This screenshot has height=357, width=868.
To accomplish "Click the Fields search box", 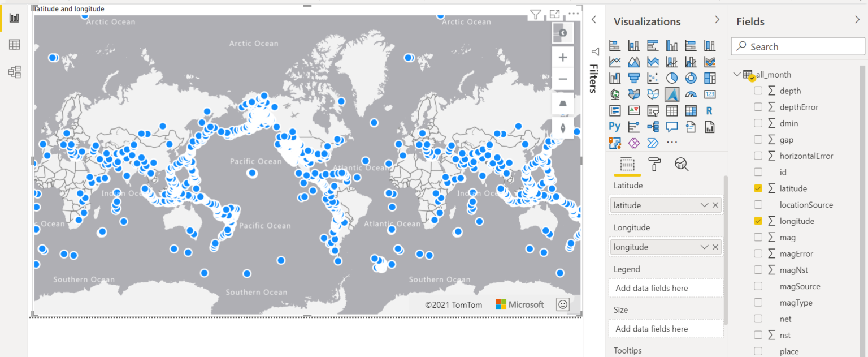I will pos(797,46).
